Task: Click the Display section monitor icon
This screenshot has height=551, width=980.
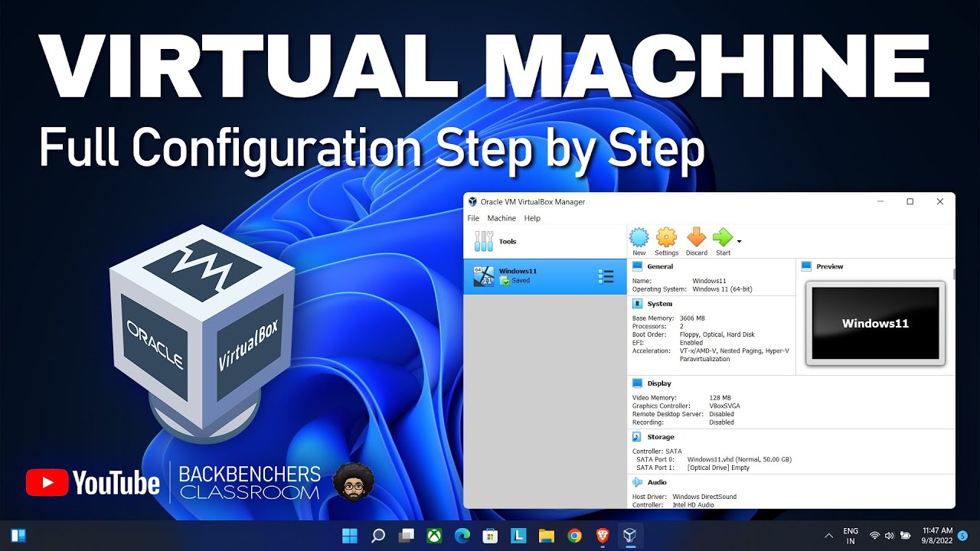Action: pyautogui.click(x=637, y=383)
